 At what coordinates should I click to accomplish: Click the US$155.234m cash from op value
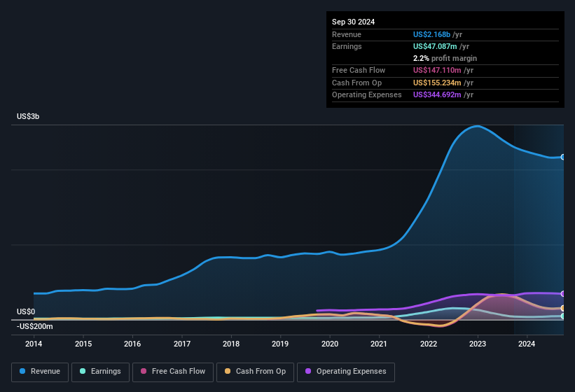(437, 83)
